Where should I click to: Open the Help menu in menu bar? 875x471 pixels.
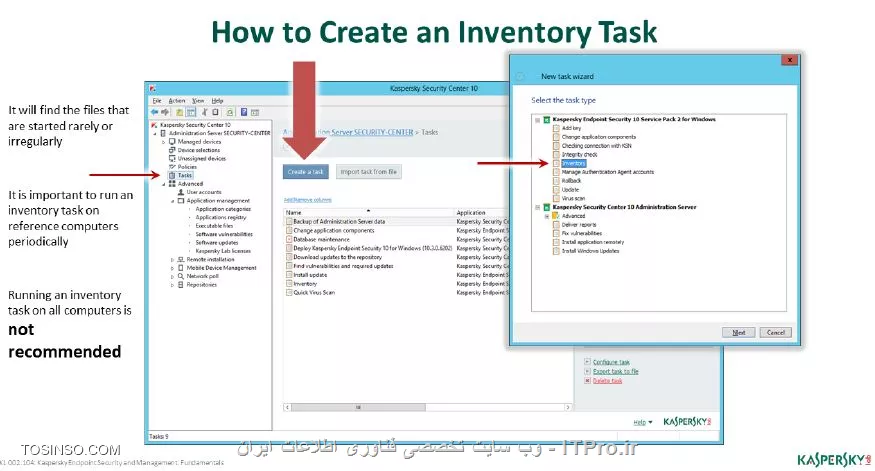pyautogui.click(x=217, y=101)
